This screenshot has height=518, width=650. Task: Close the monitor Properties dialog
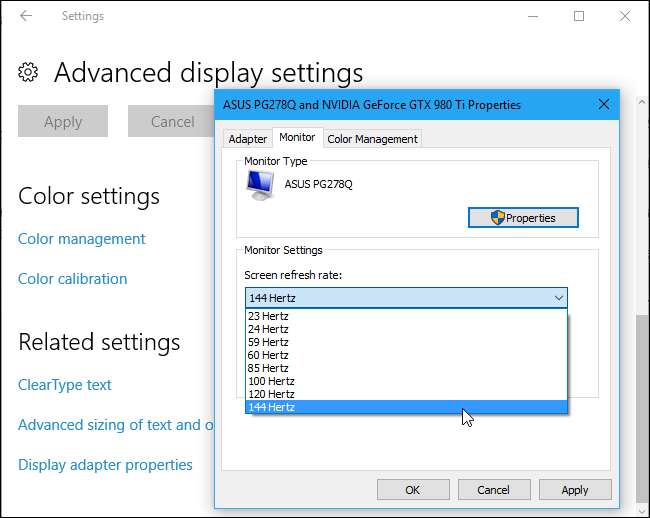pyautogui.click(x=603, y=104)
